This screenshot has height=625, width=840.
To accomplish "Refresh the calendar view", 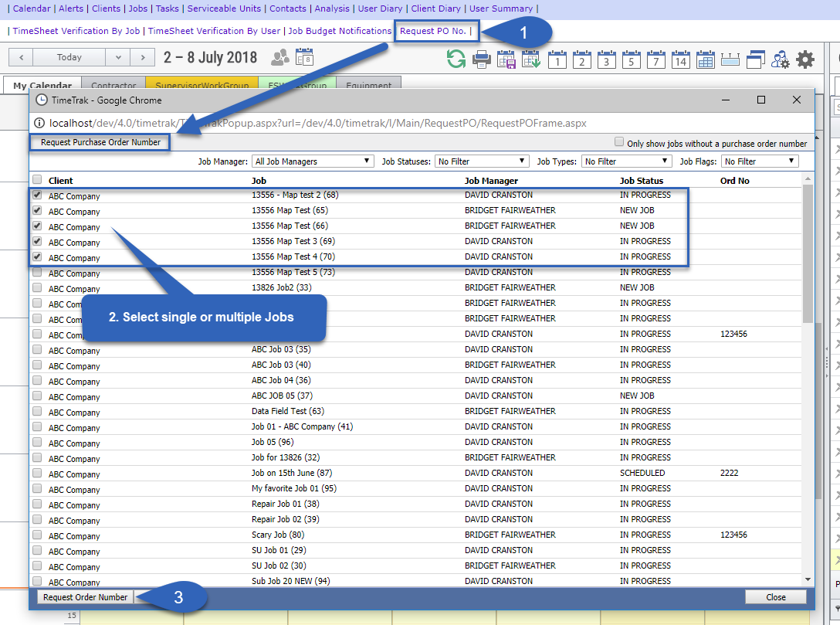I will click(456, 59).
